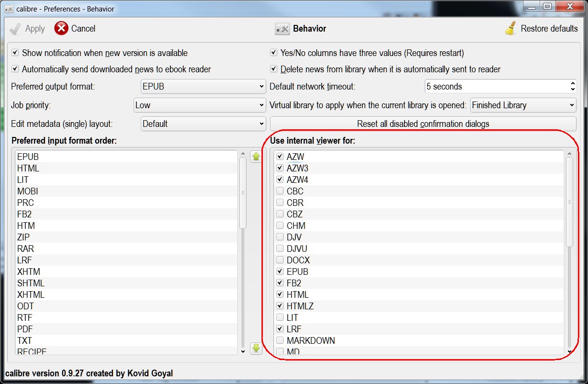Click Reset all disabled confirmation dialogs

click(423, 124)
